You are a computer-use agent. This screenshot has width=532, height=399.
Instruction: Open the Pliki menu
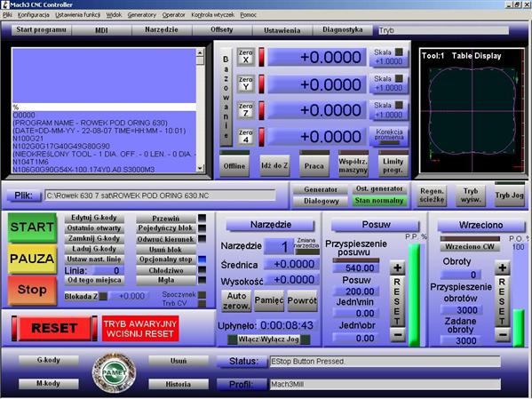pyautogui.click(x=7, y=15)
